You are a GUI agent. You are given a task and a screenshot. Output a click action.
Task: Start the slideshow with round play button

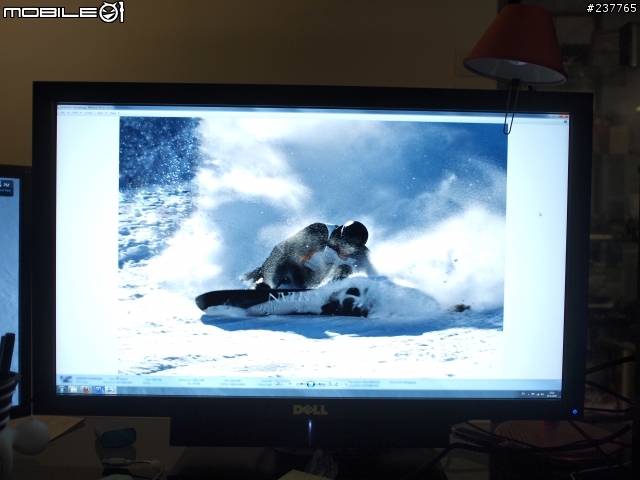pos(311,384)
